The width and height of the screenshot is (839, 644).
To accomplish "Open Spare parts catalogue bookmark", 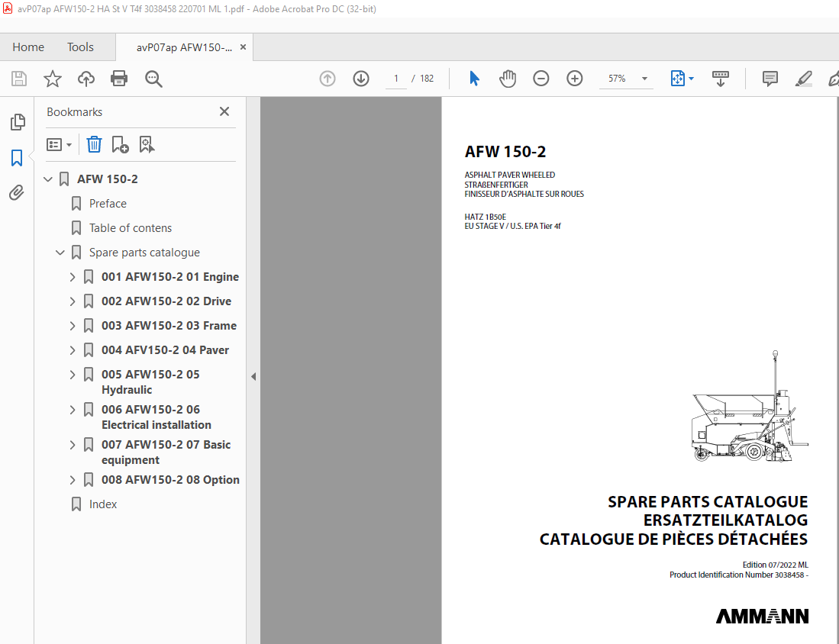I will click(x=144, y=253).
